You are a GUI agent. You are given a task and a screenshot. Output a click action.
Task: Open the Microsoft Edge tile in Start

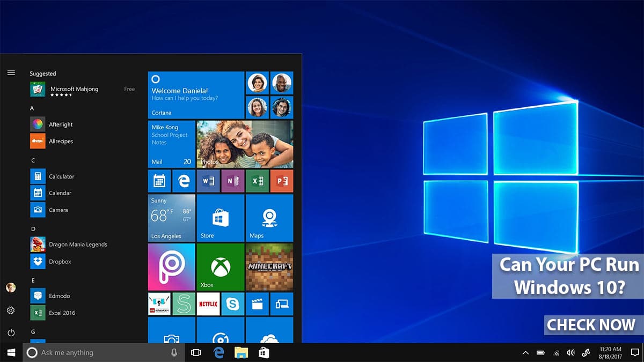coord(184,181)
